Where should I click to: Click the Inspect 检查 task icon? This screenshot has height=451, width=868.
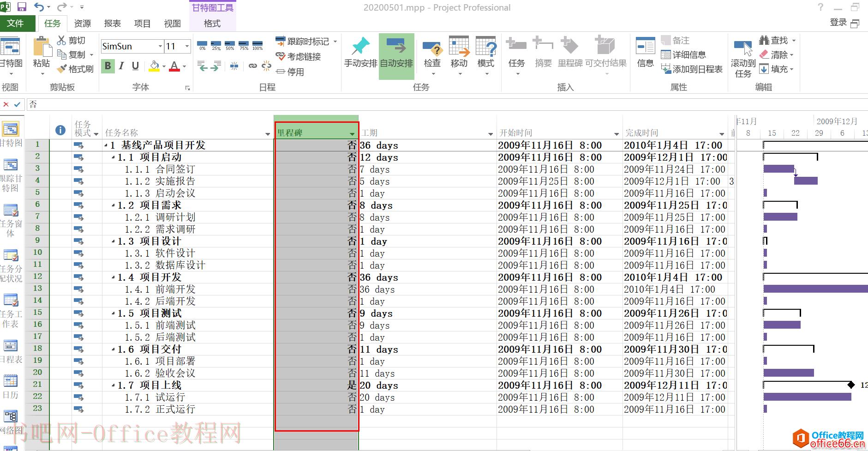432,54
